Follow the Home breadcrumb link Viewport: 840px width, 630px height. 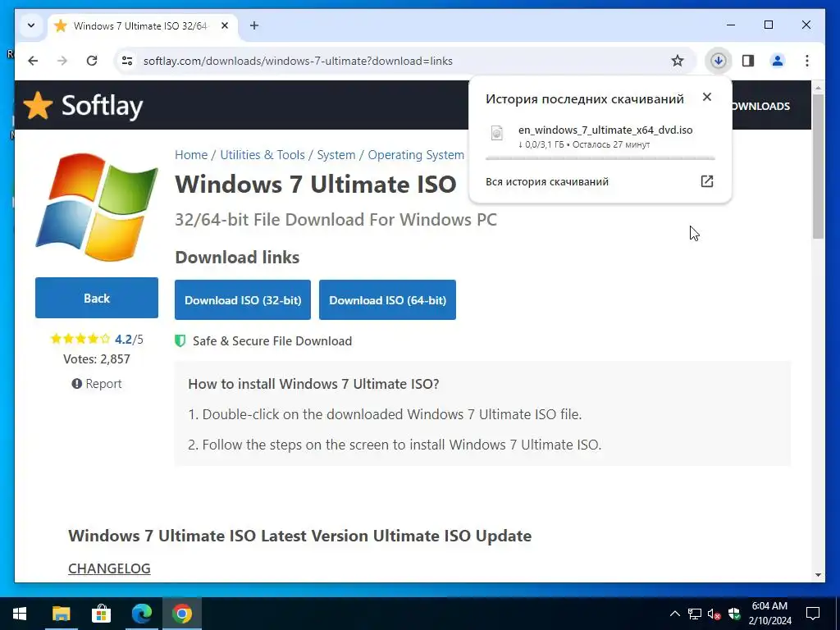[x=190, y=155]
